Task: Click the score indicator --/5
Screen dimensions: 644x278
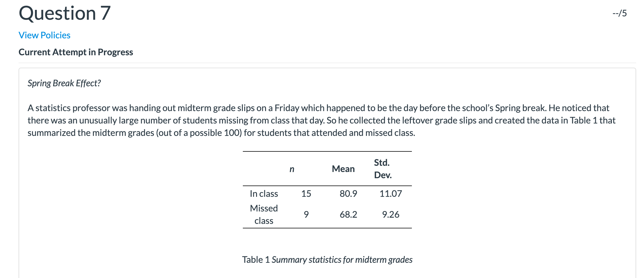Action: [619, 13]
